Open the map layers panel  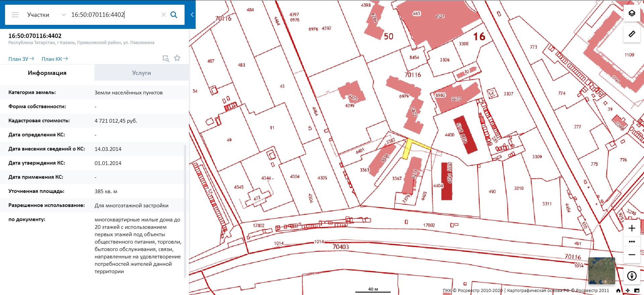pos(632,13)
